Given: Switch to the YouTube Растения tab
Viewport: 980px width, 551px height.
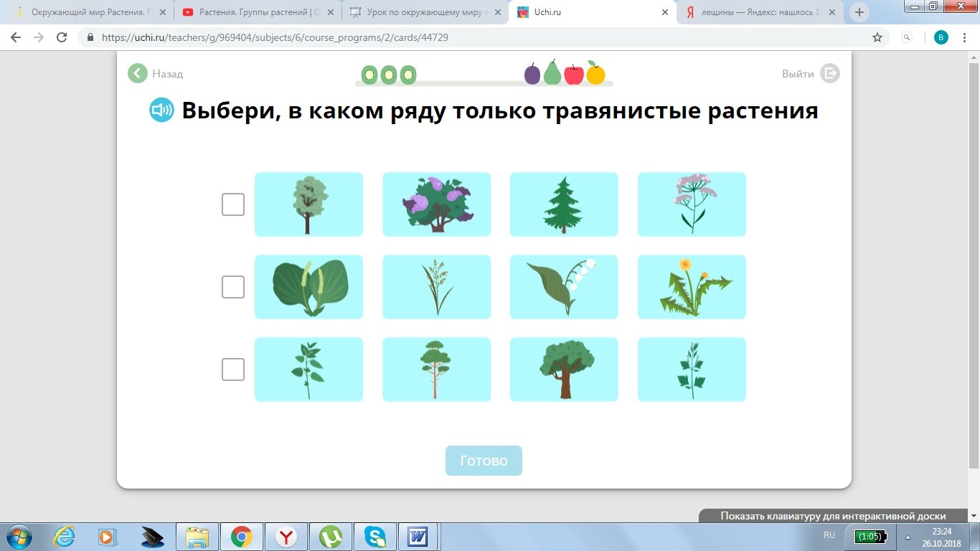Looking at the screenshot, I should click(x=255, y=12).
